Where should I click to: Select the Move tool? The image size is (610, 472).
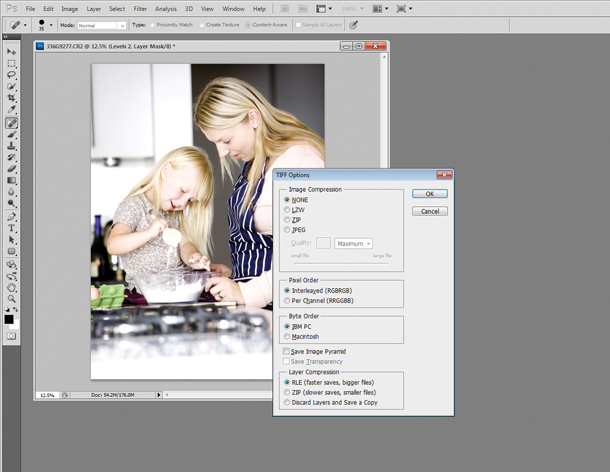[x=11, y=52]
